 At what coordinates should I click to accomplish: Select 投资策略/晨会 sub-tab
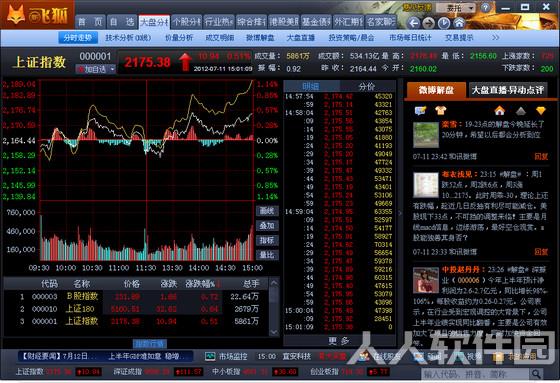click(351, 38)
